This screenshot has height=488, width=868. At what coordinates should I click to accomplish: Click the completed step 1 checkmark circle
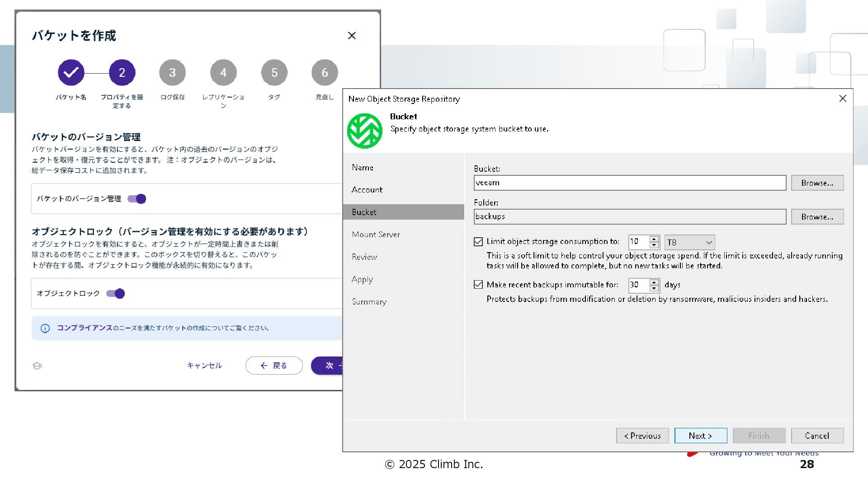coord(71,72)
